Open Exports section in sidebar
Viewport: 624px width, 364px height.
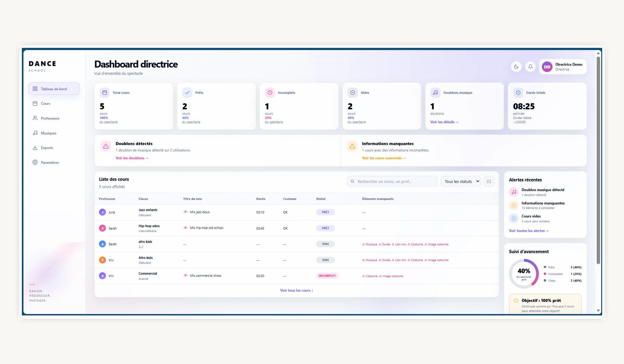coord(54,148)
